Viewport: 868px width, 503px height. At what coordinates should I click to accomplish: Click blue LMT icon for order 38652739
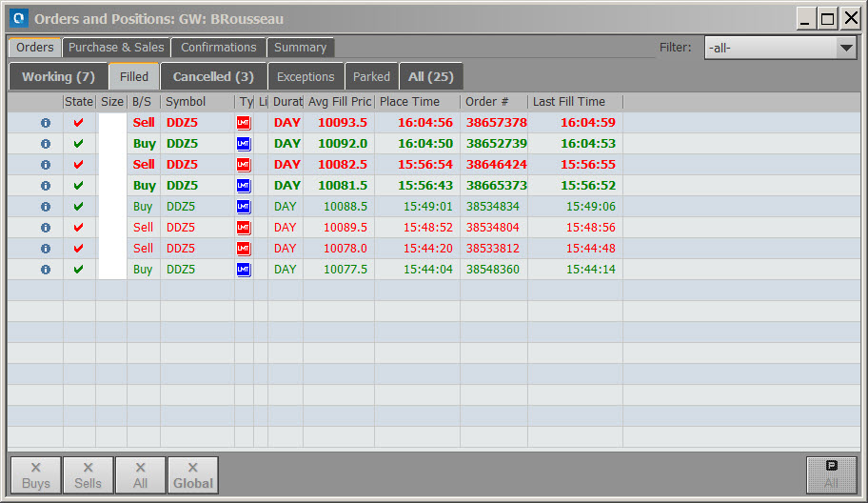pyautogui.click(x=244, y=144)
